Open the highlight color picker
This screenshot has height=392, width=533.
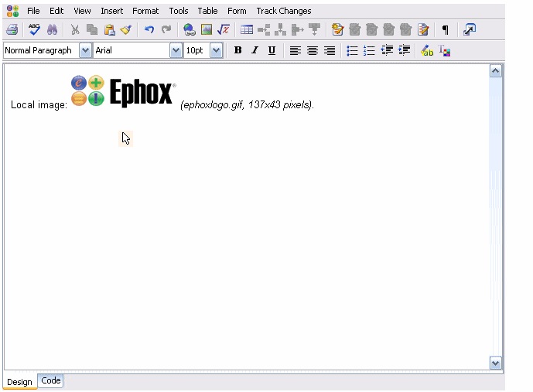427,50
